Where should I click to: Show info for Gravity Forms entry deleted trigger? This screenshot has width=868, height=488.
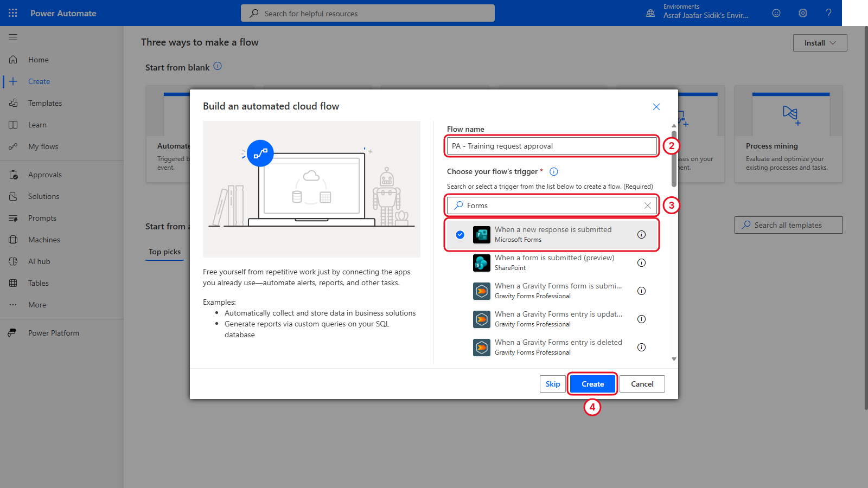tap(641, 348)
